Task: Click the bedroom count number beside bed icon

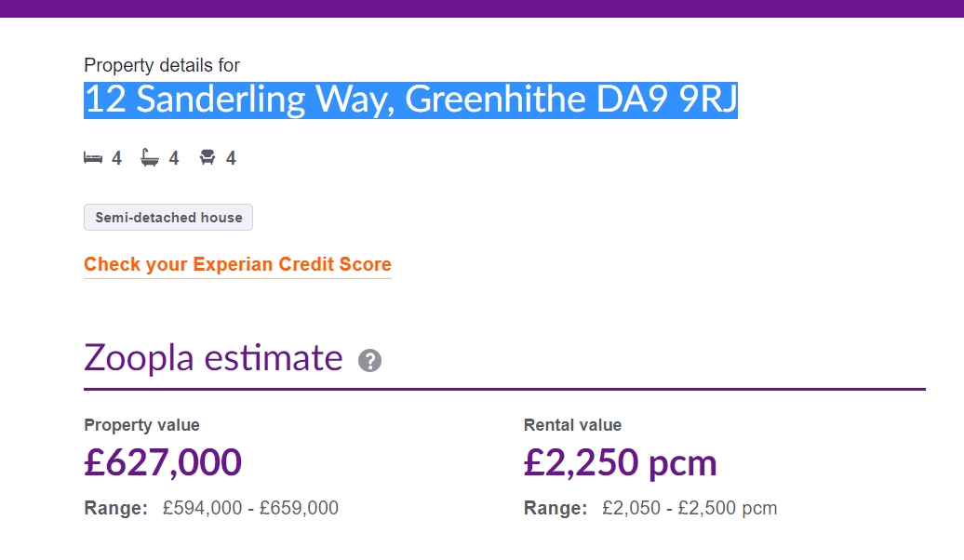Action: tap(116, 159)
